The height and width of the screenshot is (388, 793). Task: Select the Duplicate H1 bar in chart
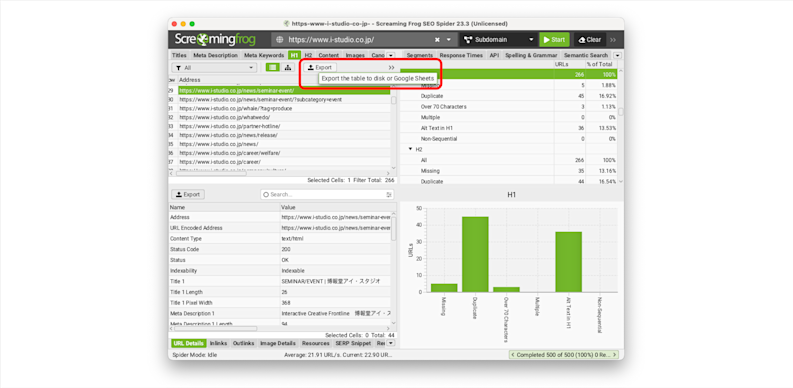pos(475,254)
